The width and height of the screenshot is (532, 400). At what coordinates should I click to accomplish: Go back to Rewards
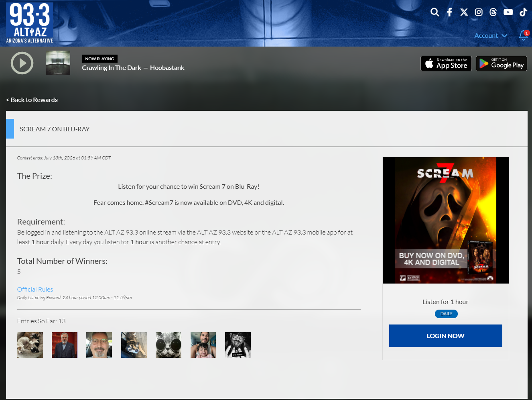tap(32, 100)
